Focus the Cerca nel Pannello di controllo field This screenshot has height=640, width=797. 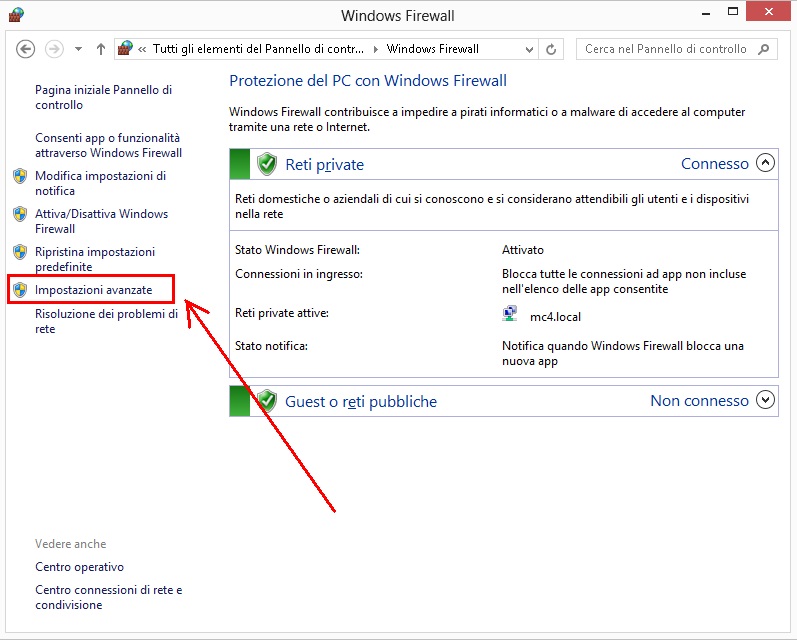coord(664,49)
